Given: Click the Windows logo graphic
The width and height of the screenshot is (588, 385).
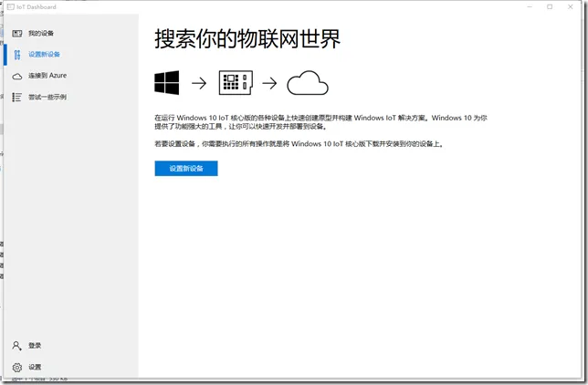Looking at the screenshot, I should [166, 82].
